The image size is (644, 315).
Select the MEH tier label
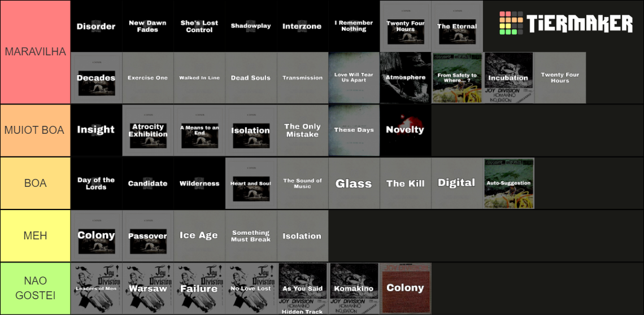pyautogui.click(x=36, y=236)
